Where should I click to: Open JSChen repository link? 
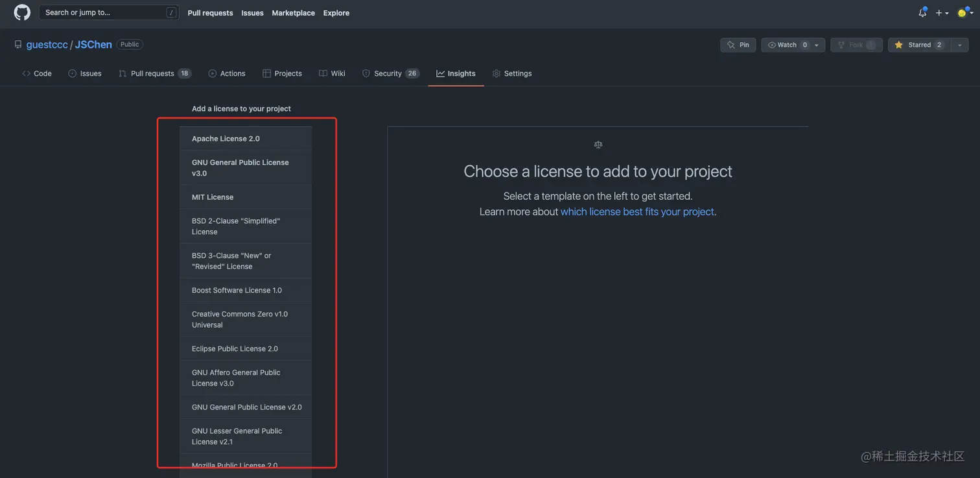pyautogui.click(x=93, y=45)
